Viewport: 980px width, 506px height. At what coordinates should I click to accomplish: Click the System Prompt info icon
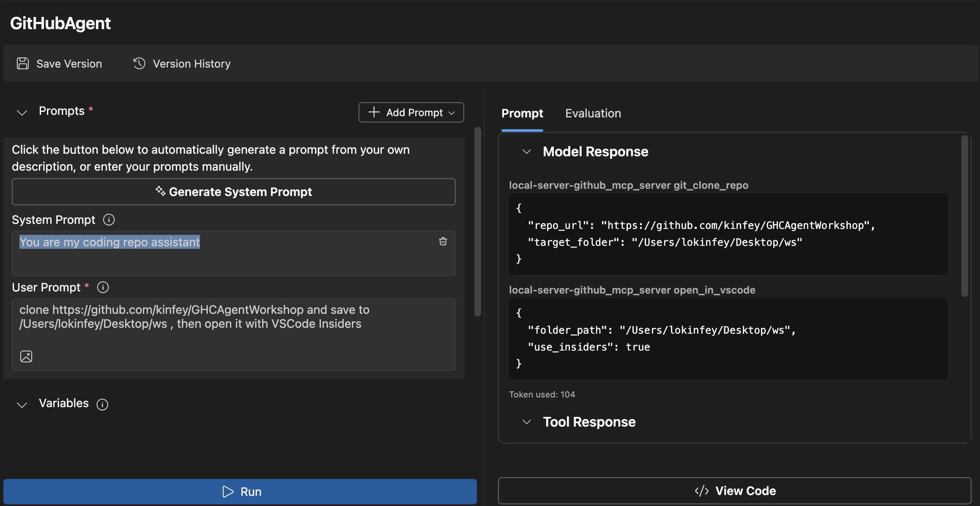coord(109,220)
